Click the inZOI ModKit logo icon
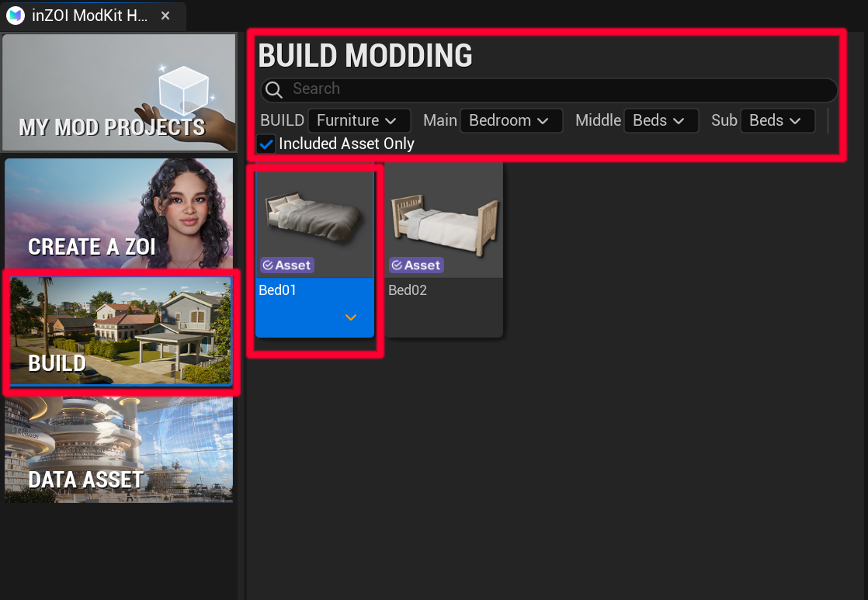868x600 pixels. pos(16,16)
